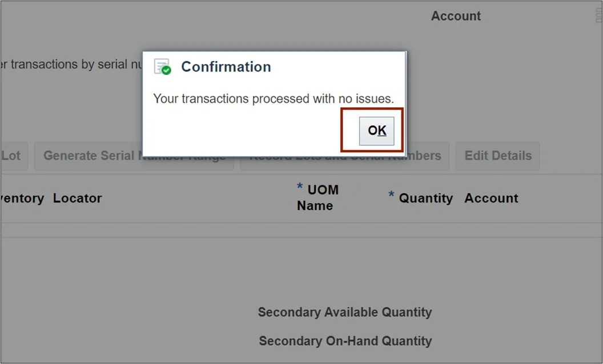Open Edit Details
603x364 pixels.
[x=497, y=156]
